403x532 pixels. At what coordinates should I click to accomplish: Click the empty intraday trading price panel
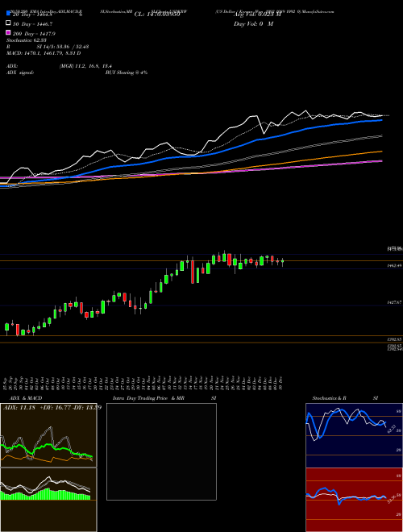coord(161,451)
